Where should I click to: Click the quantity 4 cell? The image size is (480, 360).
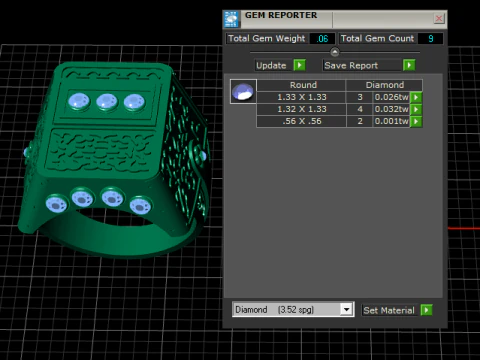(x=360, y=109)
